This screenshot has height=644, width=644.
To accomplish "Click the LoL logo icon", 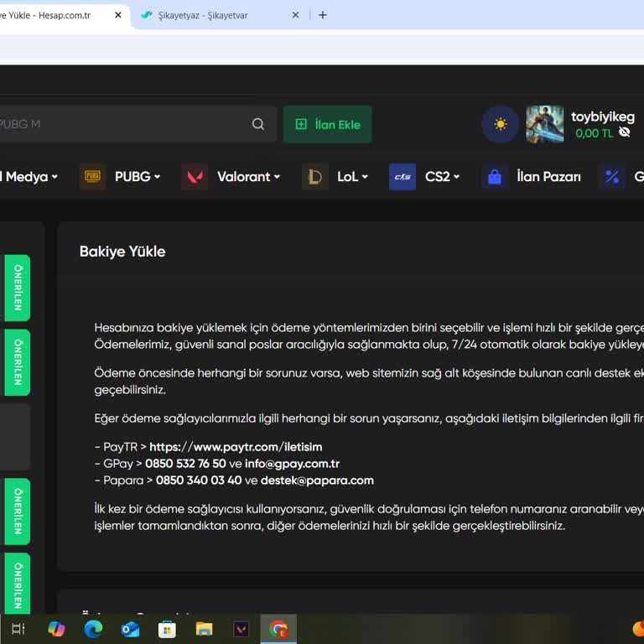I will point(315,177).
